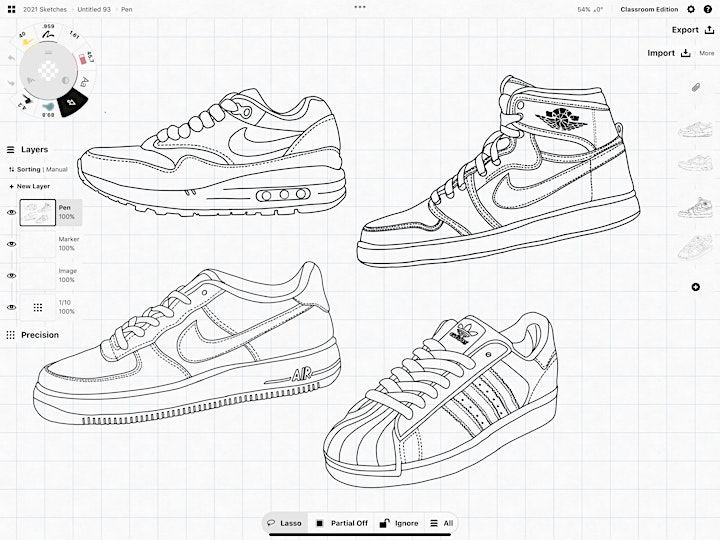720x540 pixels.
Task: Select the Aa text tool
Action: tap(84, 83)
